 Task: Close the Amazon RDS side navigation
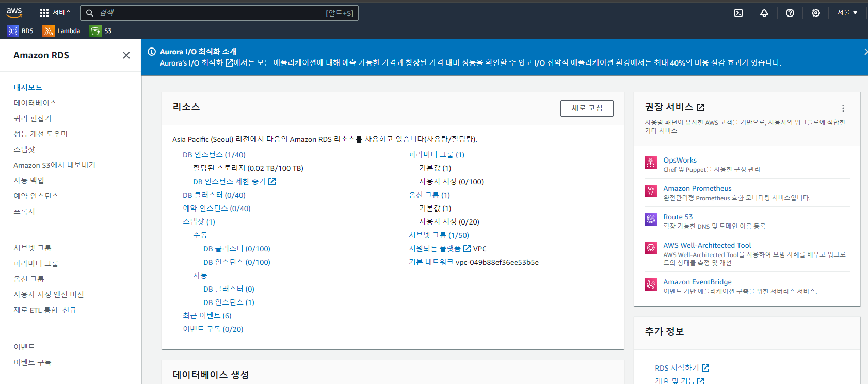[x=126, y=55]
